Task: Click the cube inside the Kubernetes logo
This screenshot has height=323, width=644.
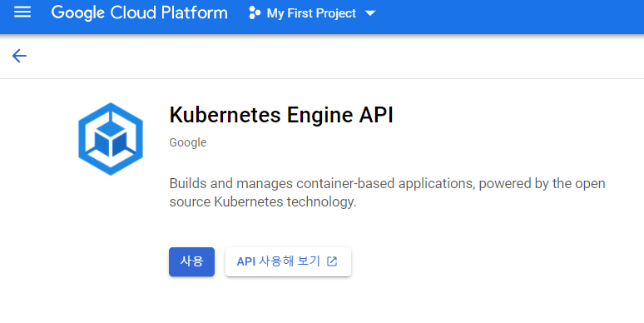Action: [111, 138]
